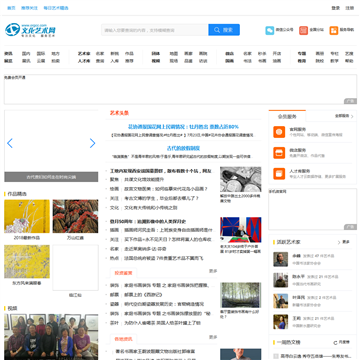Show next slide with right carousel arrow

tap(92, 143)
